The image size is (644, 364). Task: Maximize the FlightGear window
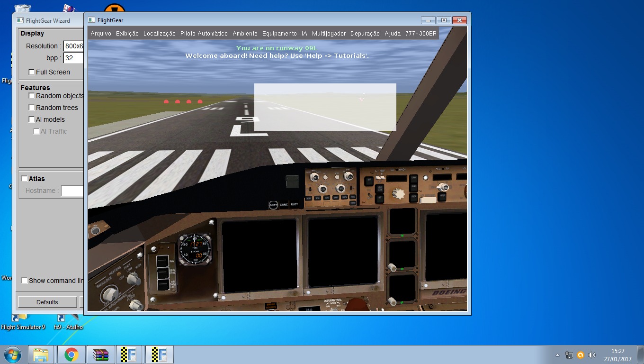point(444,20)
